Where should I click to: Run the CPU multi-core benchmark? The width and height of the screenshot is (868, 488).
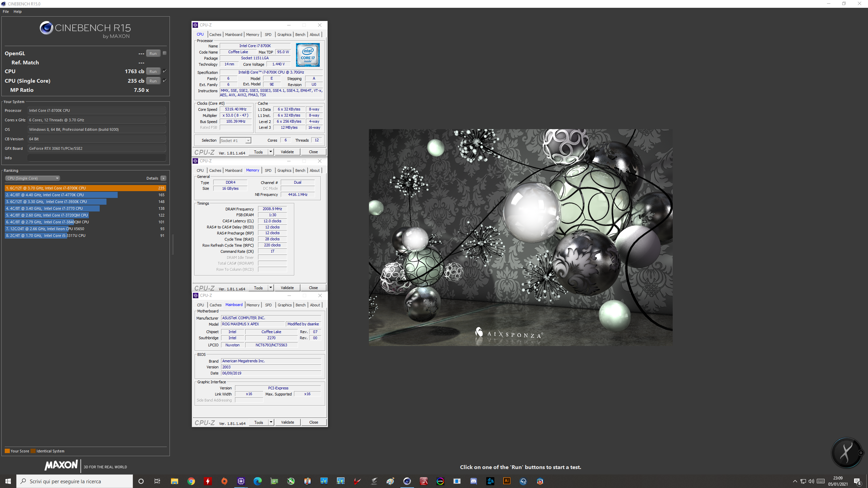[153, 72]
